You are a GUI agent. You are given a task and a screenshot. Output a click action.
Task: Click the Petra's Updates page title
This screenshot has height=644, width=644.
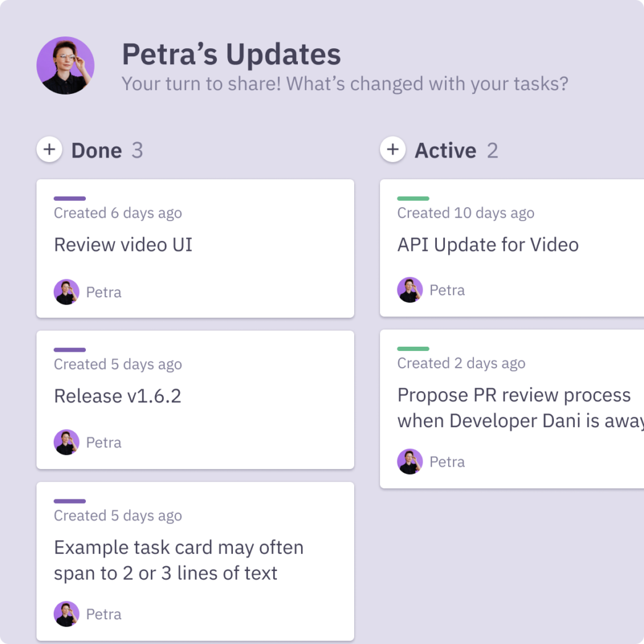pyautogui.click(x=231, y=54)
